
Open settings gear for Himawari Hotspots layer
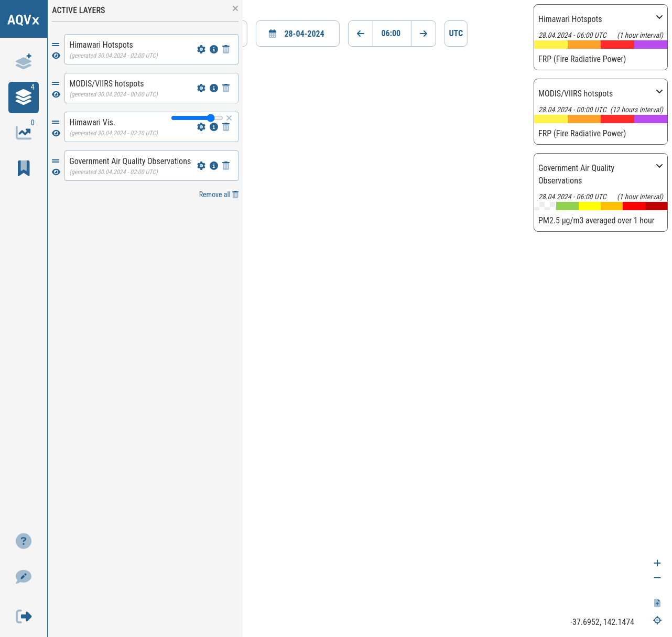click(201, 49)
